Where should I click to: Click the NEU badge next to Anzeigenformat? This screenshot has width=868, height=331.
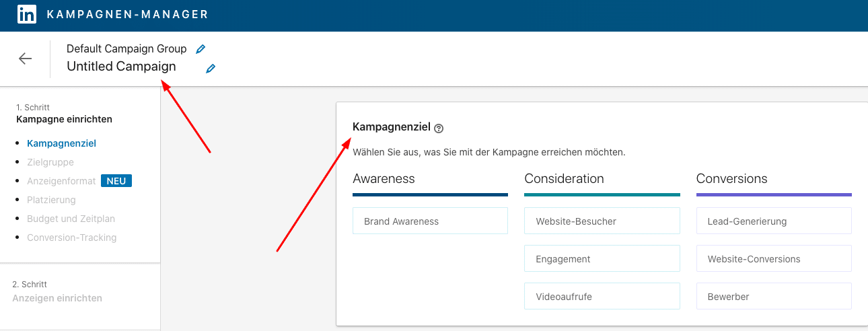click(116, 181)
